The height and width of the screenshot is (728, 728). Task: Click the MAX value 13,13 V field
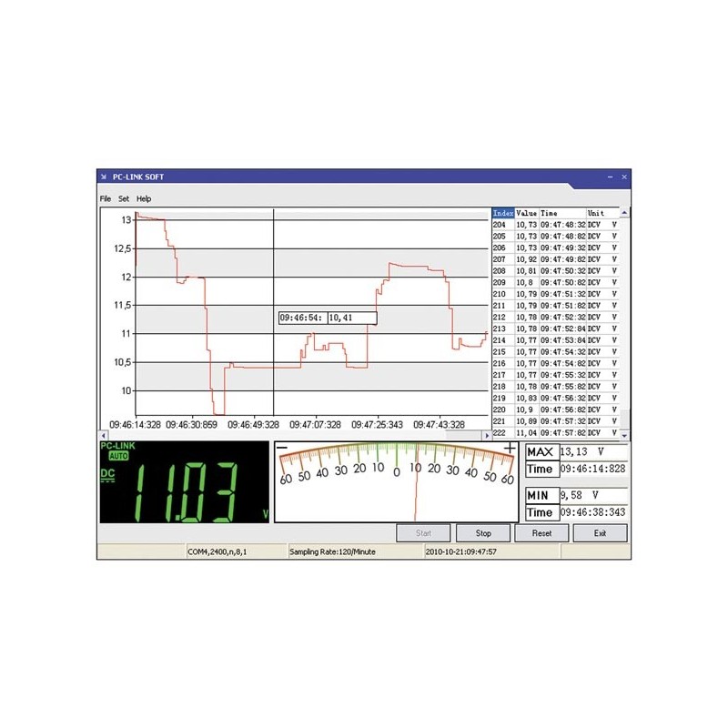pyautogui.click(x=593, y=451)
